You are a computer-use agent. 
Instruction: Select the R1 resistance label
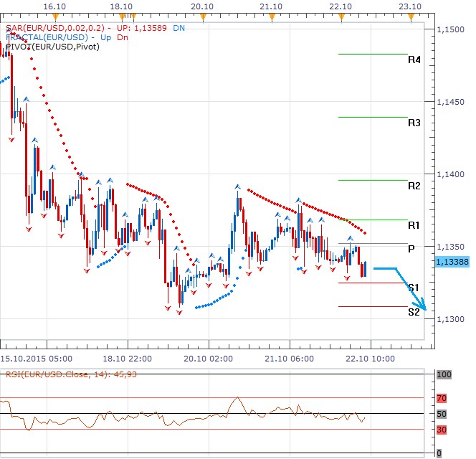pos(414,225)
